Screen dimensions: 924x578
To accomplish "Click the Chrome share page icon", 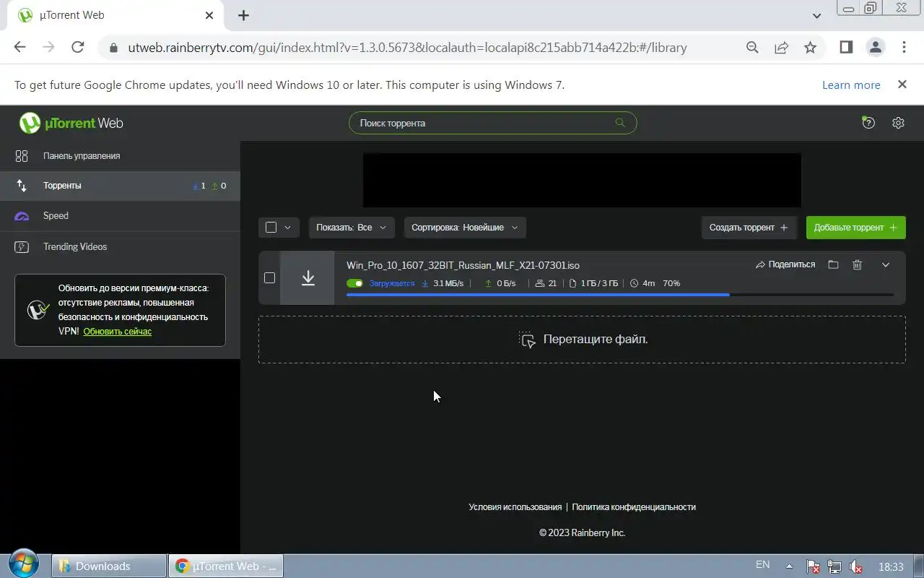I will coord(781,48).
